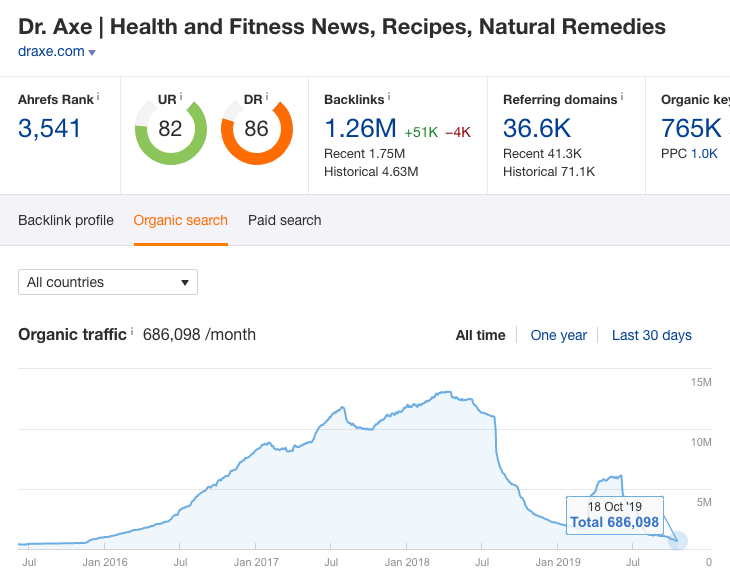Image resolution: width=730 pixels, height=582 pixels.
Task: Open the Ahrefs Rank value 3,541
Action: tap(49, 129)
